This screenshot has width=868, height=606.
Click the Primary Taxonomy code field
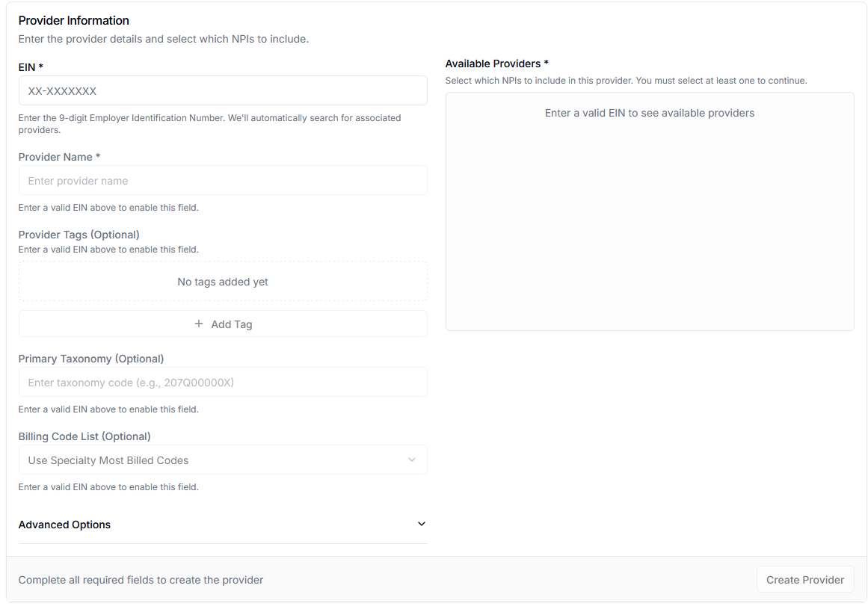[x=223, y=382]
